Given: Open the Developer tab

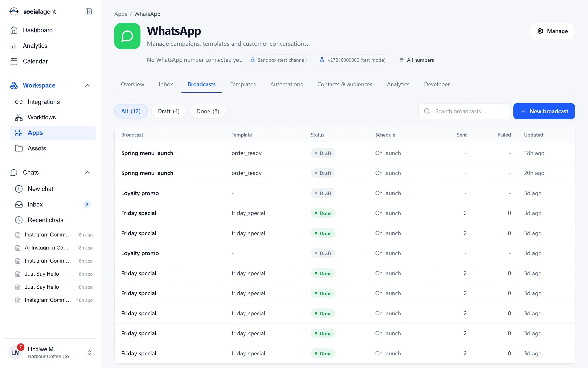Looking at the screenshot, I should pyautogui.click(x=437, y=84).
